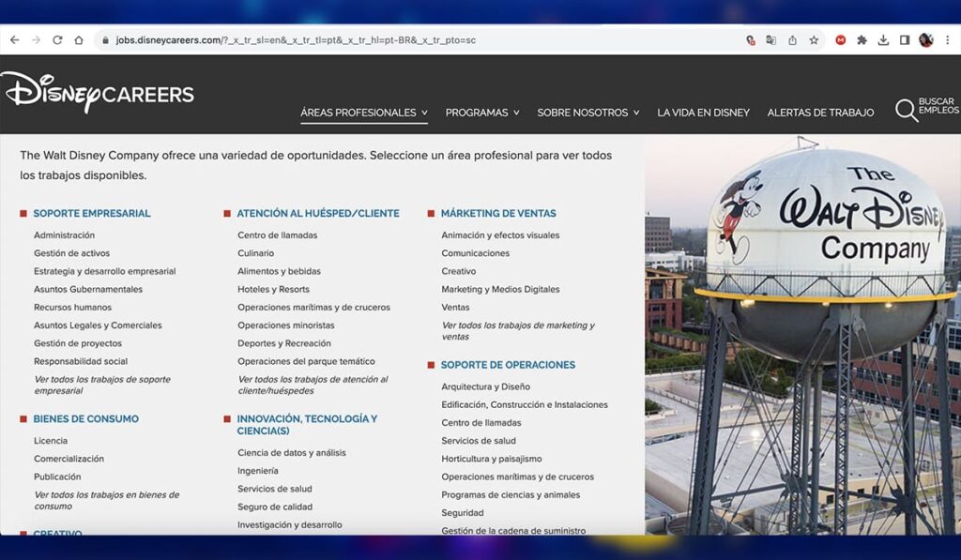Screen dimensions: 961x560
Task: Open the browser home icon
Action: click(x=79, y=39)
